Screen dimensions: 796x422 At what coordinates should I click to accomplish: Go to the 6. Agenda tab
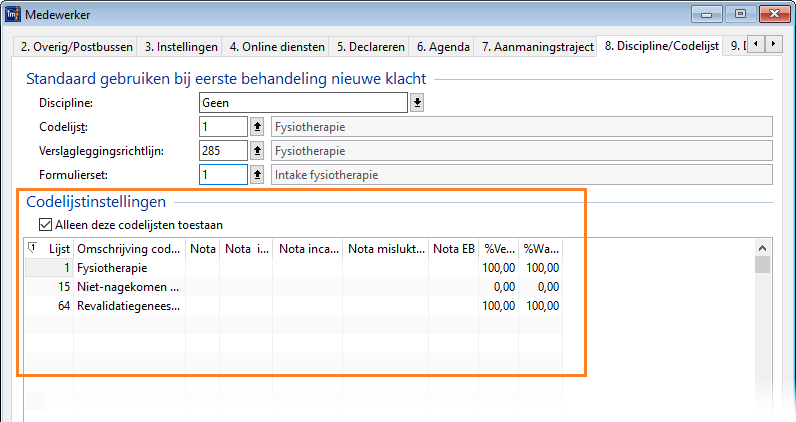point(443,47)
